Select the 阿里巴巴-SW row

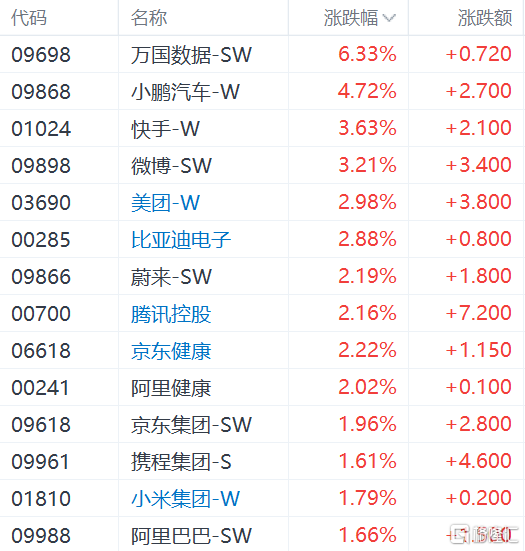pos(262,535)
